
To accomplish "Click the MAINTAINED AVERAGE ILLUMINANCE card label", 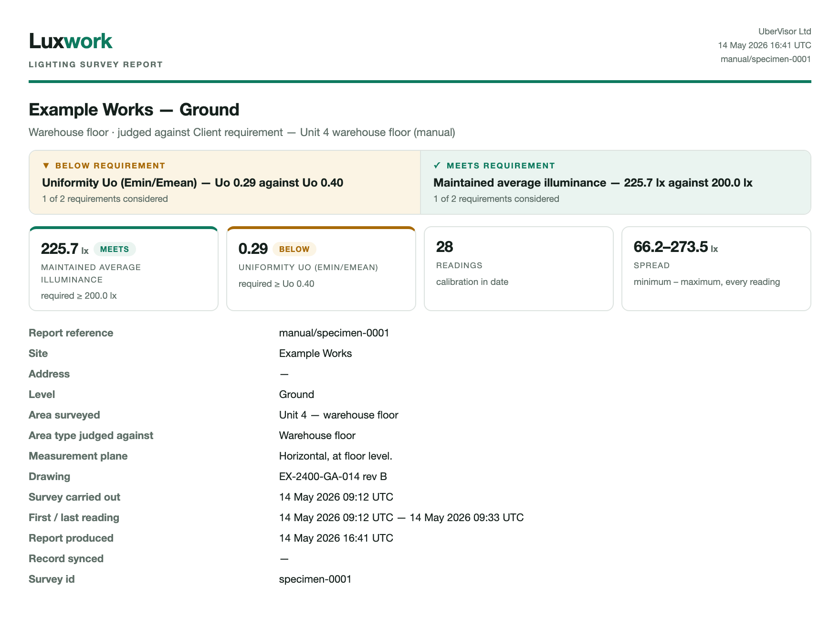I will pos(91,273).
